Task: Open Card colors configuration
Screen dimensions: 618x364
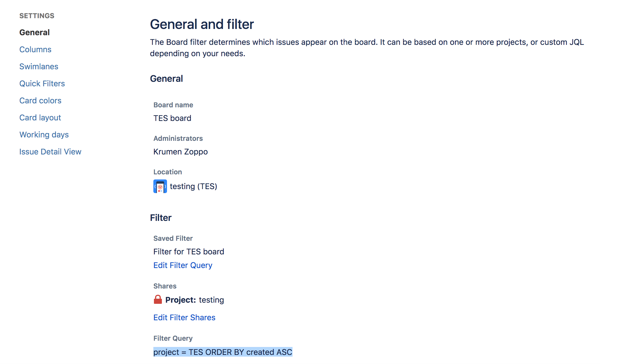Action: 40,100
